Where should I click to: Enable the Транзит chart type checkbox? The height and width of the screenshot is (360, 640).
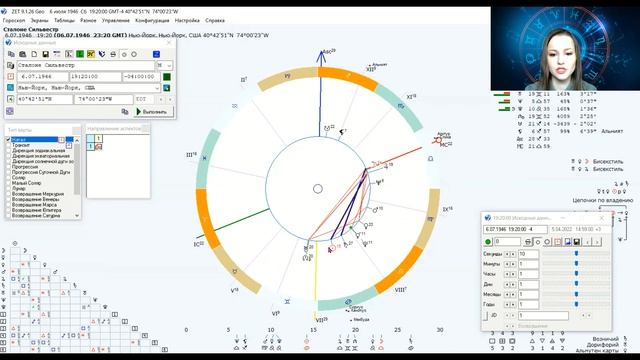(x=8, y=145)
